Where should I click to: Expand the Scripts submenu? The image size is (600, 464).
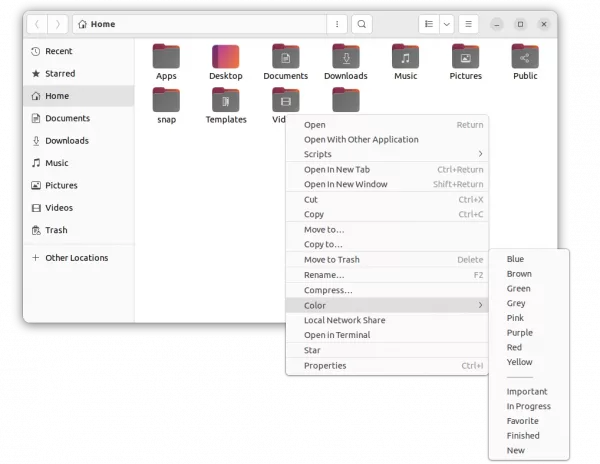click(x=387, y=154)
